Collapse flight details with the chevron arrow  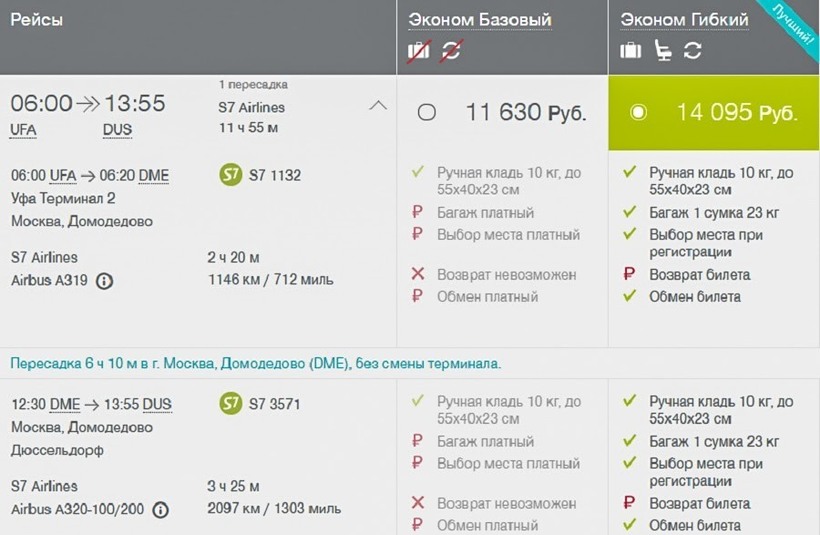click(x=378, y=105)
